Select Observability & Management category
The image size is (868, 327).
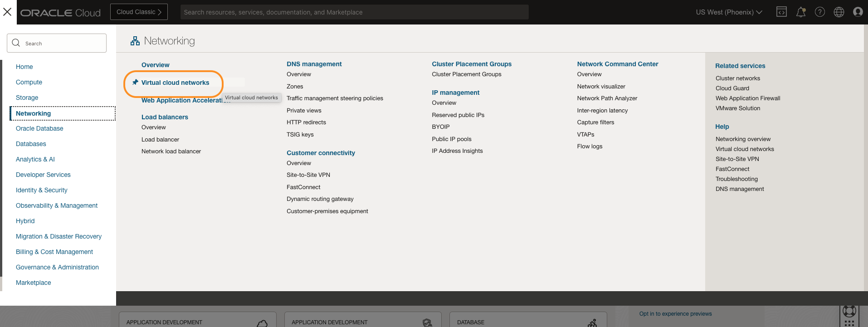pyautogui.click(x=57, y=205)
